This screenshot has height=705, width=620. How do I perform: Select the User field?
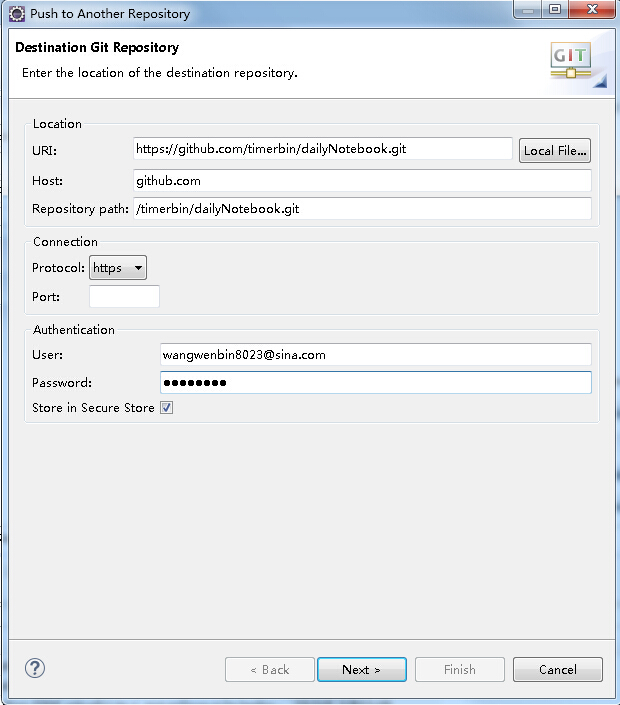(x=376, y=355)
